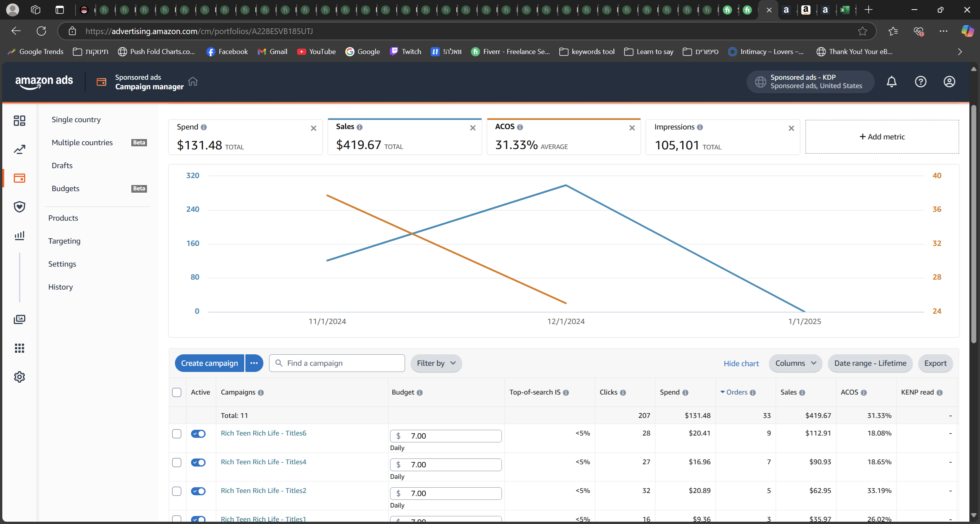Open the brand safety shield sidebar icon

click(20, 207)
